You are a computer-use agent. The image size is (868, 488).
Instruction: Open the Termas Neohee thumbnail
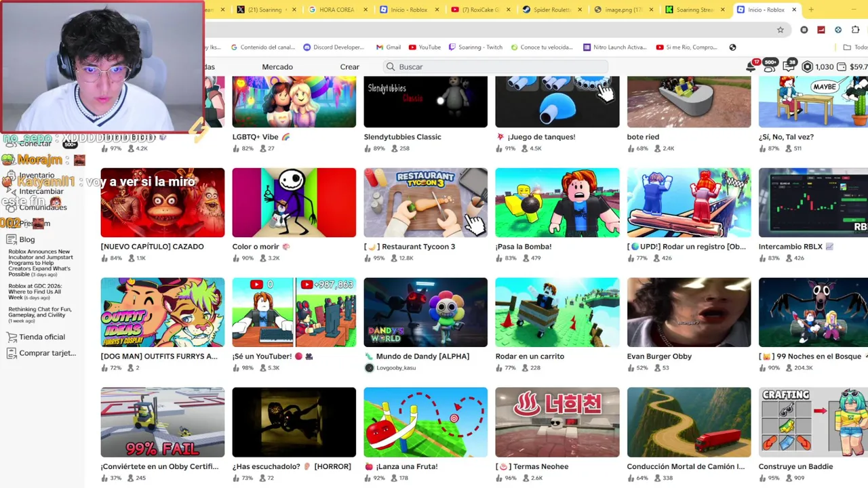(557, 422)
